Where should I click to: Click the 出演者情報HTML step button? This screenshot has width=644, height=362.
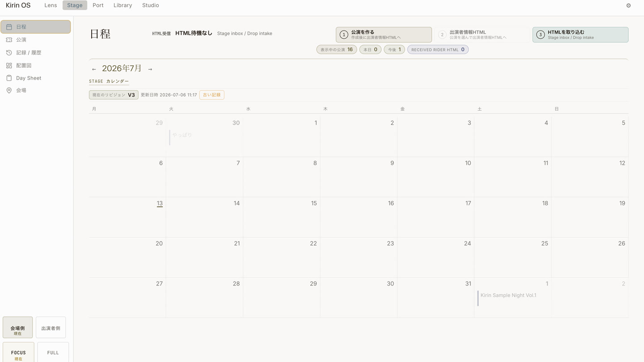[x=482, y=34]
